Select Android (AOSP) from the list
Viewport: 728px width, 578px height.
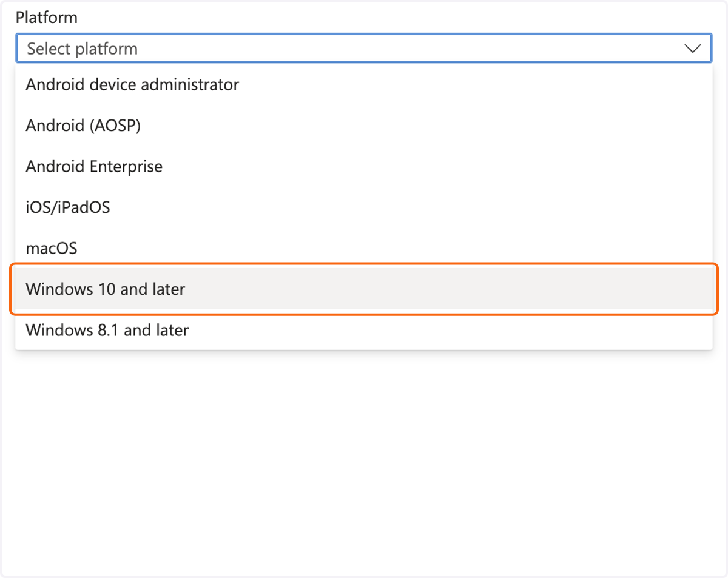[x=363, y=126]
